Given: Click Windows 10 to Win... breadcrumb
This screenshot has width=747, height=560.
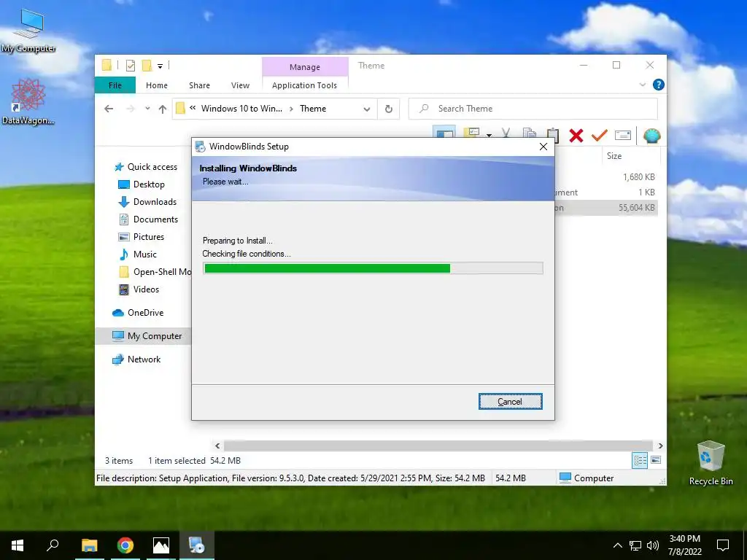Looking at the screenshot, I should coord(241,109).
